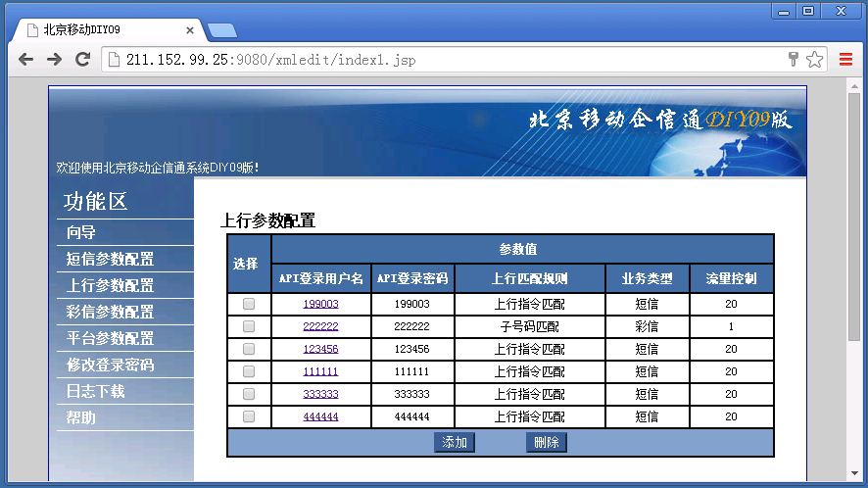Go forward to the next page
Image resolution: width=868 pixels, height=488 pixels.
pos(54,59)
